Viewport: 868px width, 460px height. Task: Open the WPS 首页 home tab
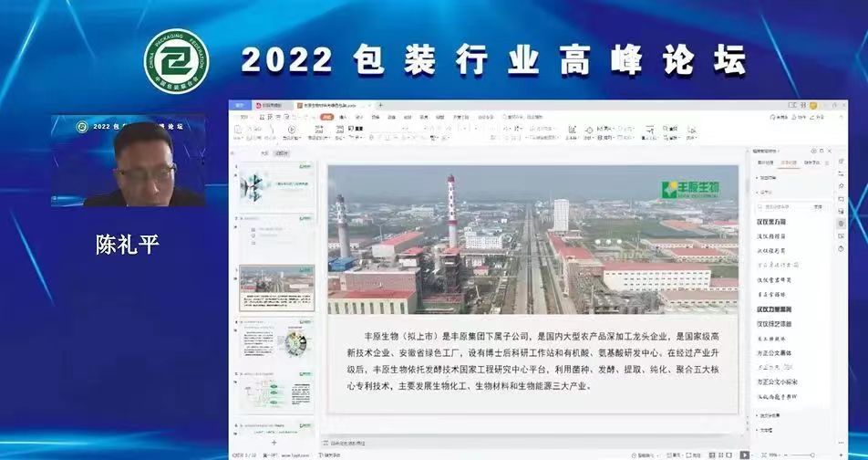tap(240, 105)
